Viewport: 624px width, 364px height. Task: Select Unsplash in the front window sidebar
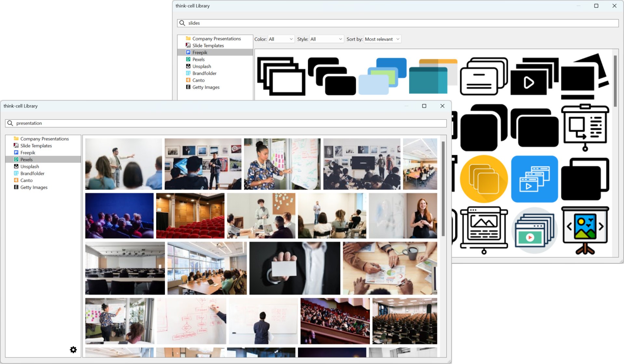click(x=43, y=166)
